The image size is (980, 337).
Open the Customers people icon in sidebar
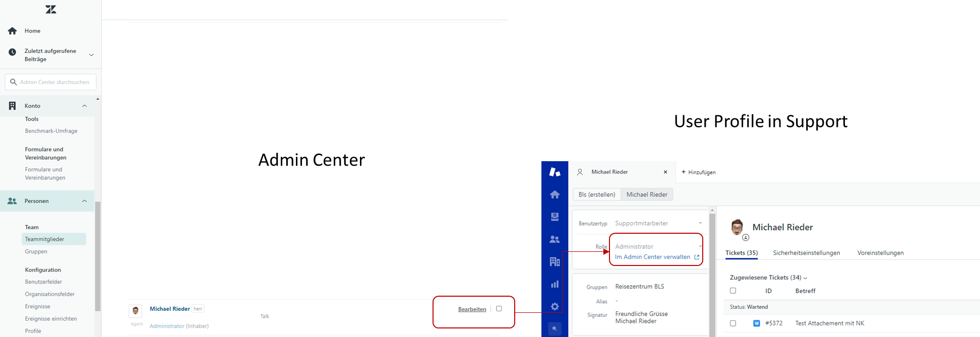coord(555,239)
